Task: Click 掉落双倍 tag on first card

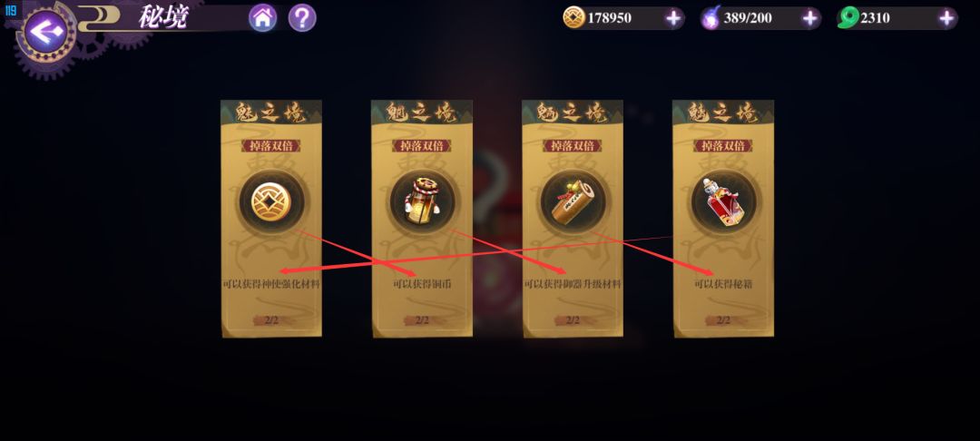Action: tap(271, 145)
